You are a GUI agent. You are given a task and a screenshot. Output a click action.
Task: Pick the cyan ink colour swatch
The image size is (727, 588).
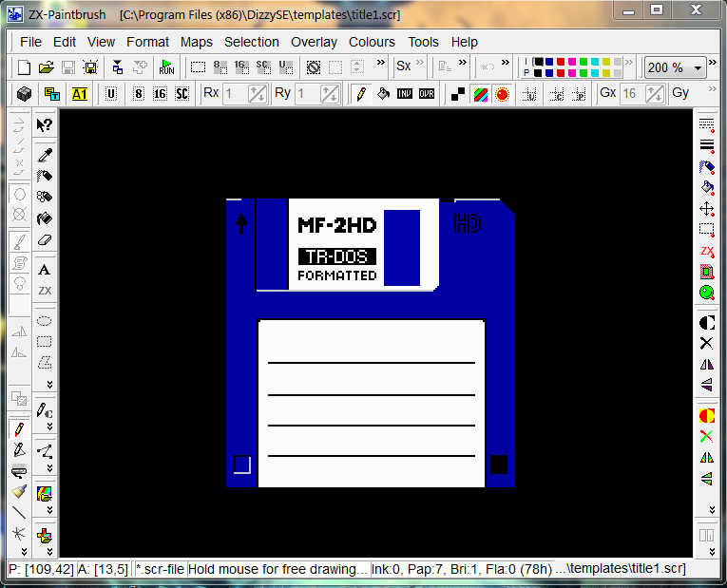pos(595,62)
